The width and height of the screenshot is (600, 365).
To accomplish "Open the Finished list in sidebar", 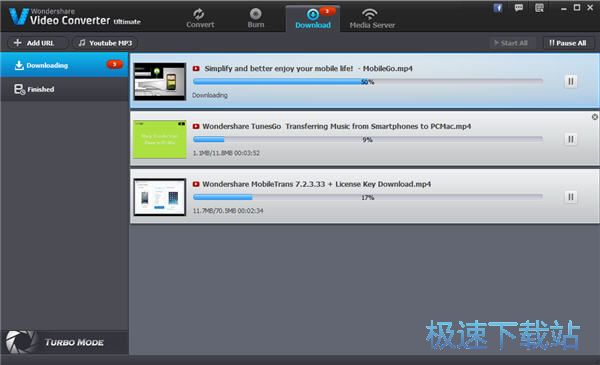I will pos(64,89).
